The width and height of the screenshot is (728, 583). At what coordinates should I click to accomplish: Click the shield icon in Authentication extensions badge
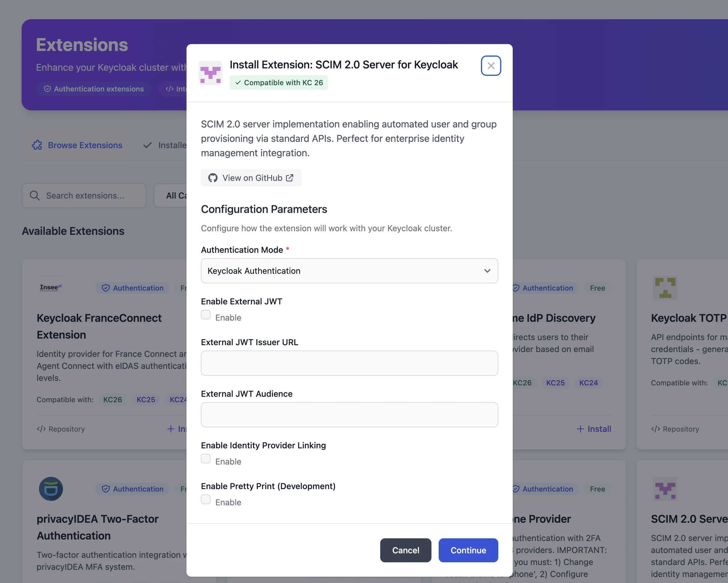pyautogui.click(x=47, y=88)
